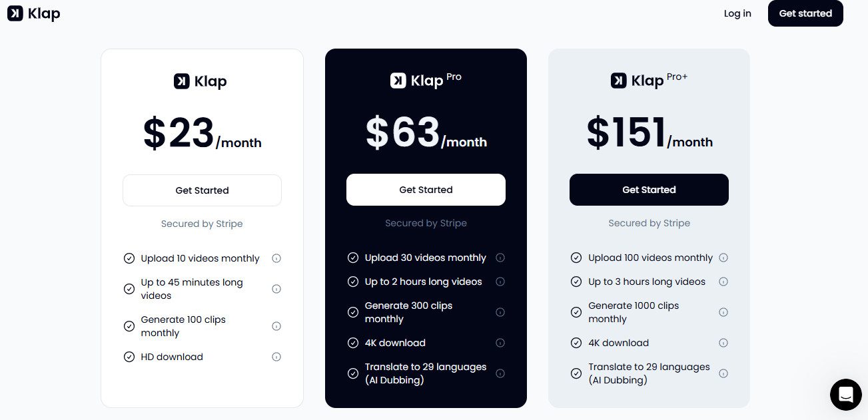The width and height of the screenshot is (868, 420).
Task: Click 'Log in' in the top navigation
Action: pos(737,13)
